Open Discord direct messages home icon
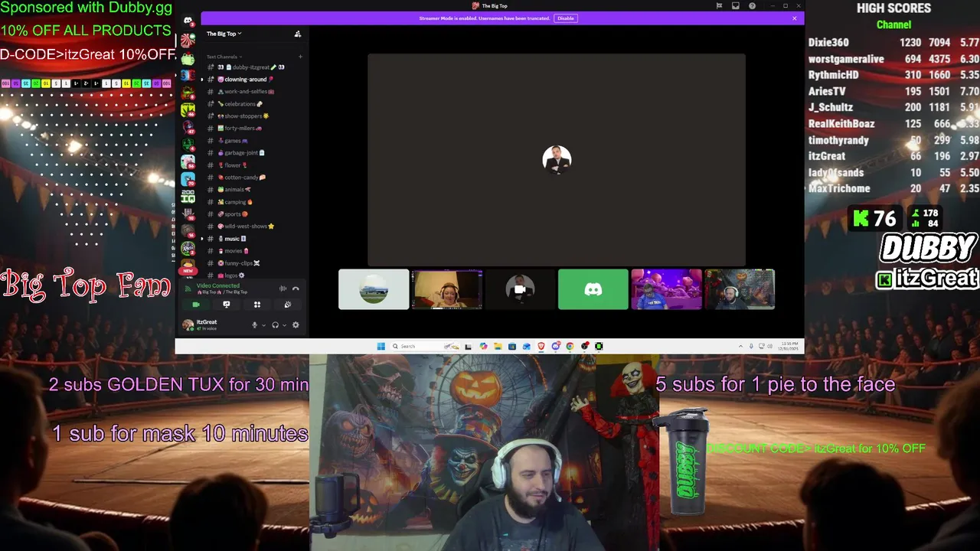980x551 pixels. (x=188, y=21)
